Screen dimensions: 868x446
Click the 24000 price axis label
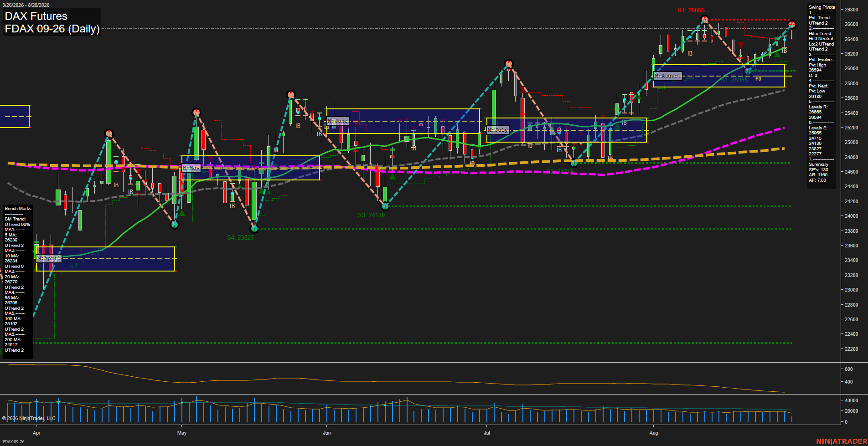pyautogui.click(x=851, y=216)
